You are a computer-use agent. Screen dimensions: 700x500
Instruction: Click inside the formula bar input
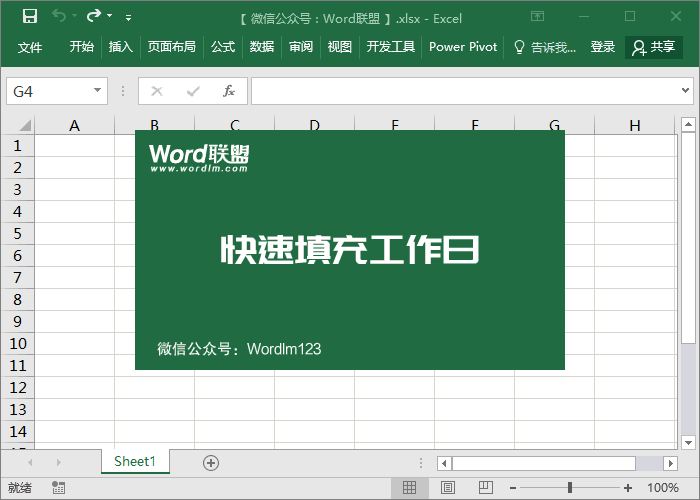point(465,91)
